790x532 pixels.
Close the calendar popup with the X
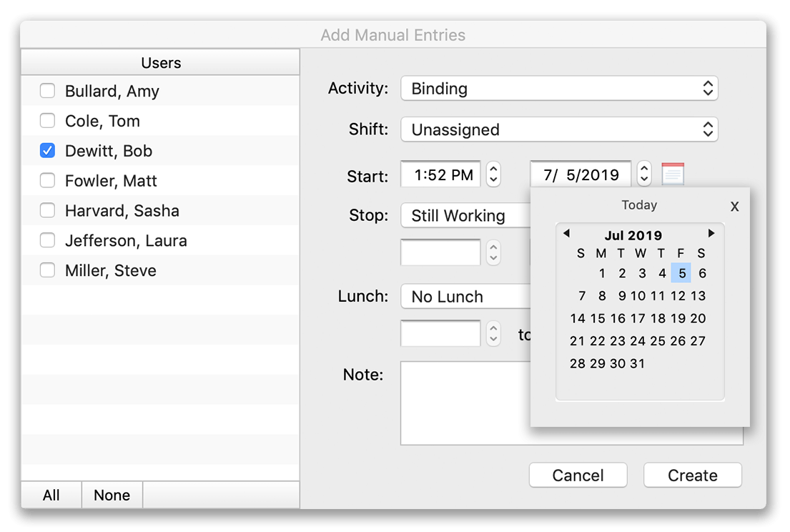[734, 207]
